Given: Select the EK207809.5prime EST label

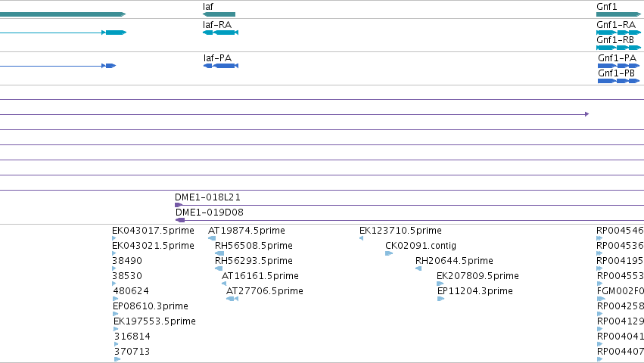Looking at the screenshot, I should (x=478, y=276).
